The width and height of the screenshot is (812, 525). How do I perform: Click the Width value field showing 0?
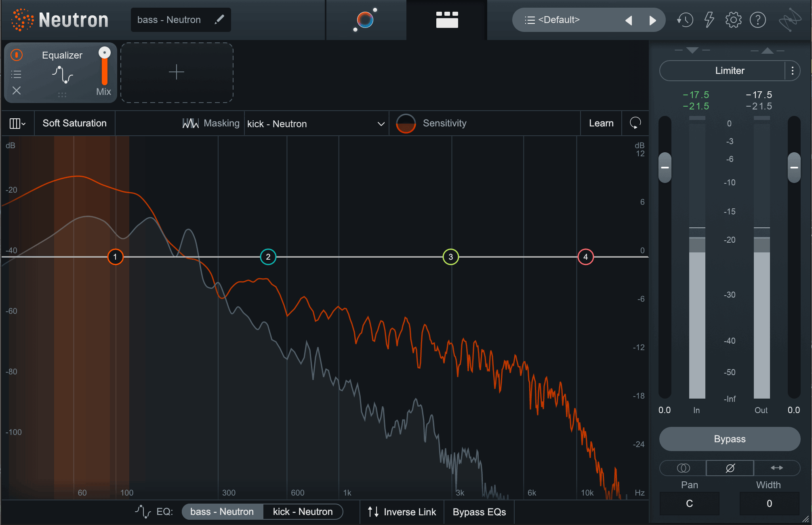770,504
